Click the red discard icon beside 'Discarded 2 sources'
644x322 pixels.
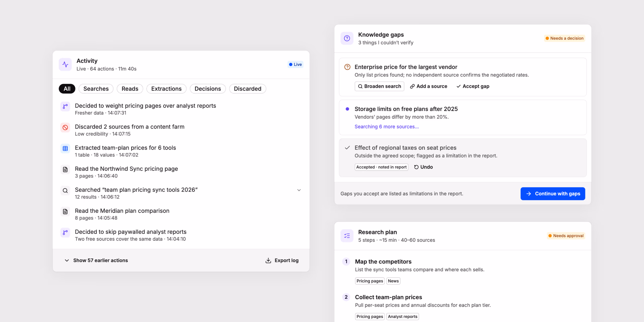(x=65, y=127)
